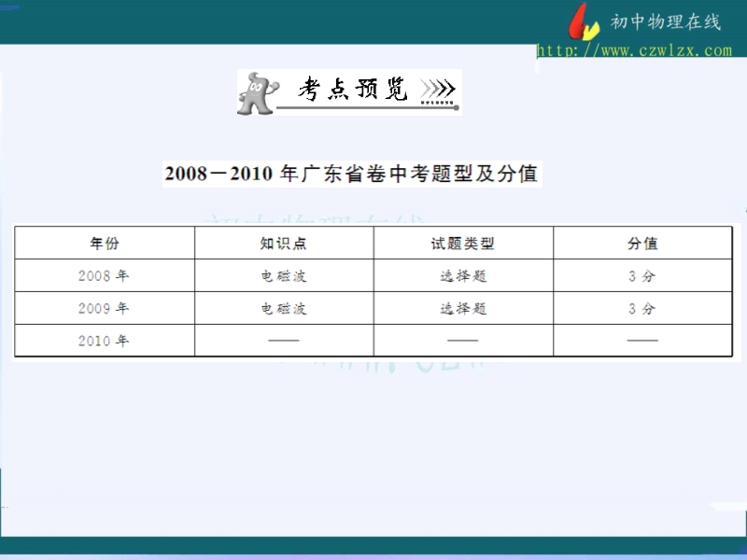Viewport: 747px width, 560px height.
Task: Click the 分值 column header
Action: click(x=642, y=244)
